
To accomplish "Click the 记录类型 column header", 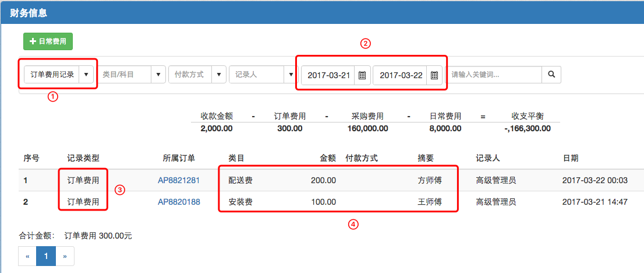I will [x=83, y=158].
